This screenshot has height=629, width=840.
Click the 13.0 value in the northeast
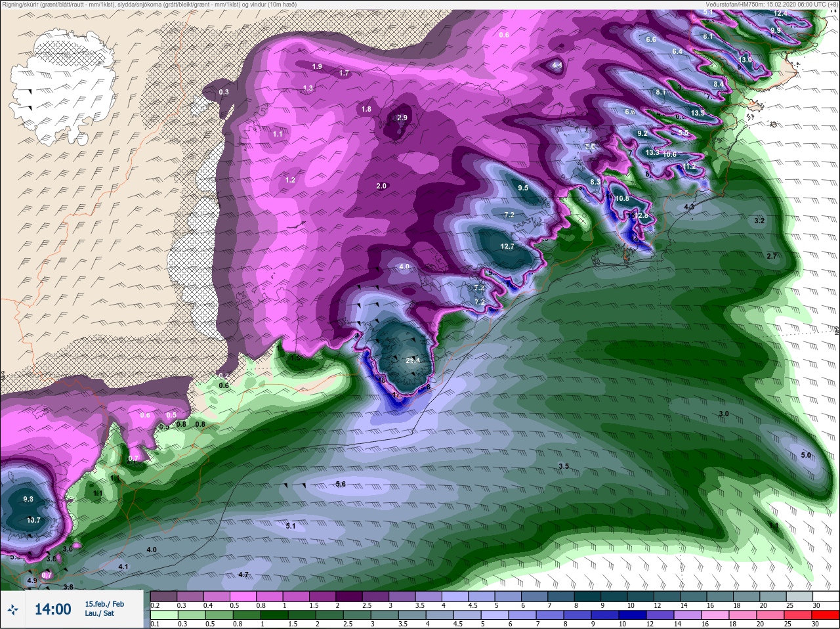745,60
